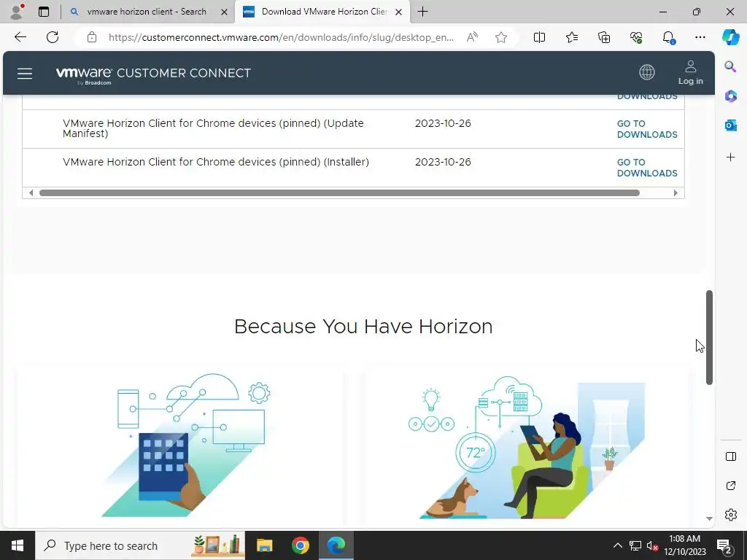Open the network status tray icon
The width and height of the screenshot is (747, 560).
635,545
